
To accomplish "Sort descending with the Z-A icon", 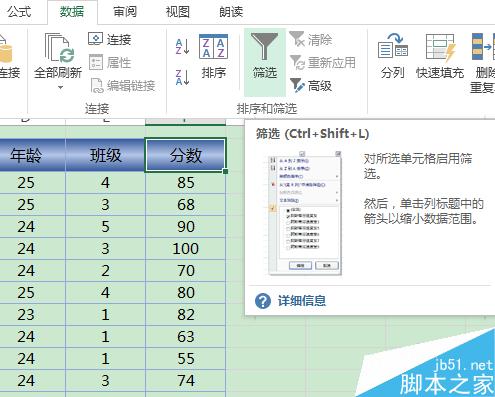I will pos(182,77).
